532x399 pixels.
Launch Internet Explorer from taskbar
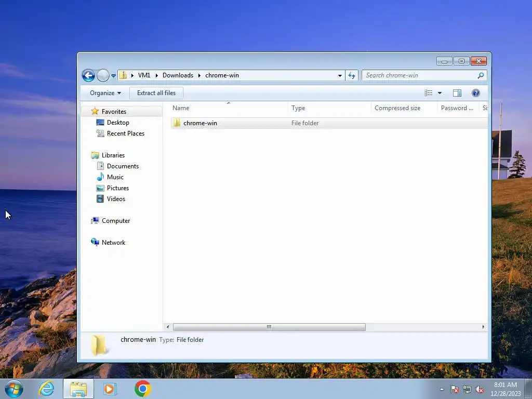(46, 389)
